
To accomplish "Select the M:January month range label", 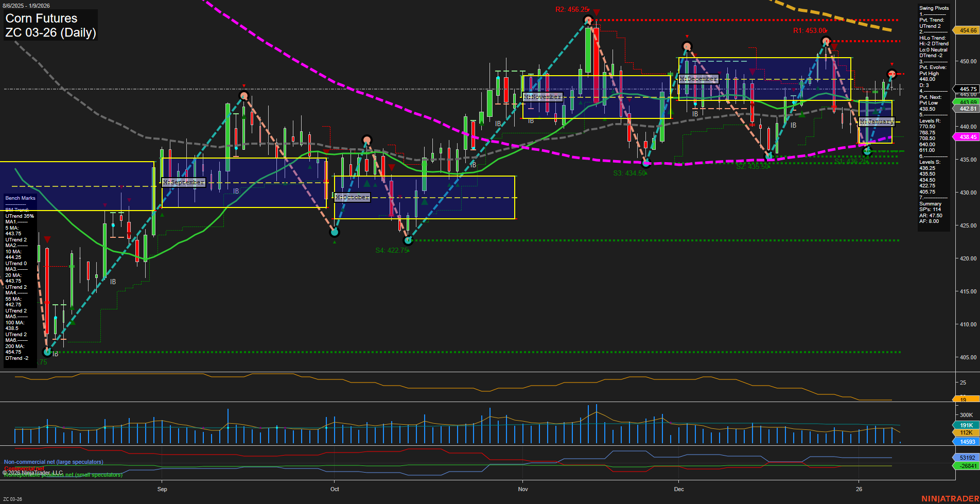I will point(877,121).
